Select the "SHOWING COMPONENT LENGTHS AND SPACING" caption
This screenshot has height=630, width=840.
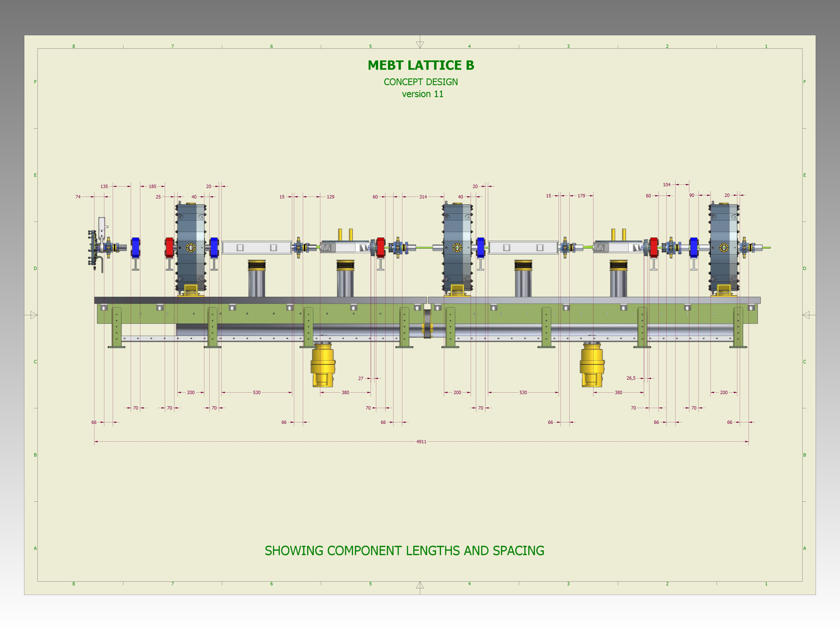point(404,551)
